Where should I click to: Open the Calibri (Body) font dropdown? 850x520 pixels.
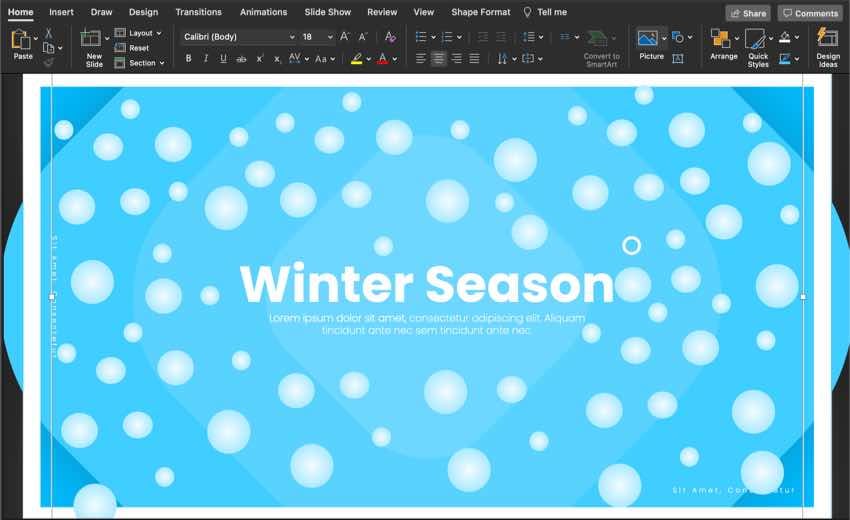[238, 37]
